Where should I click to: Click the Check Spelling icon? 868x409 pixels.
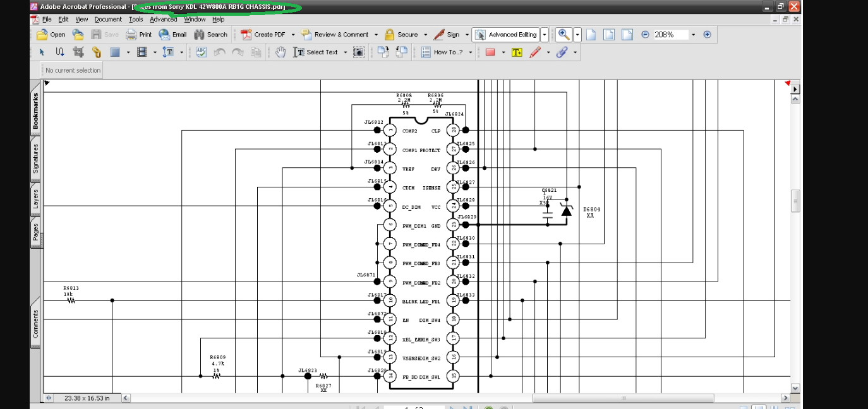click(x=202, y=52)
